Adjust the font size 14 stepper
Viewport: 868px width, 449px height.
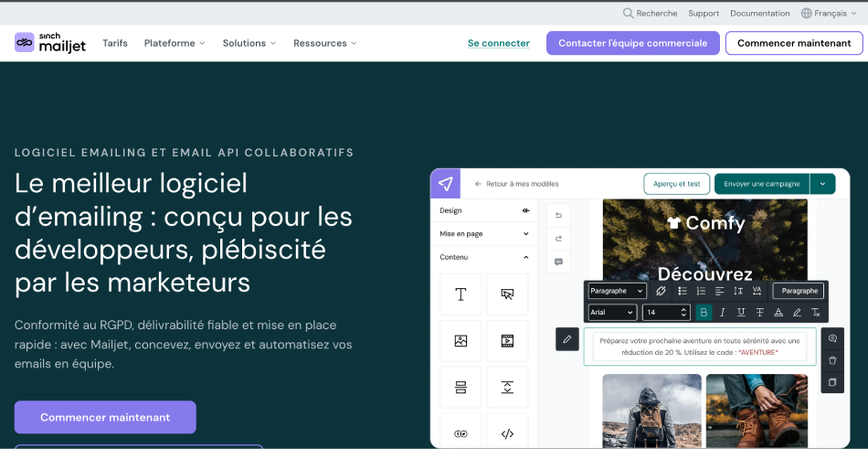[683, 312]
